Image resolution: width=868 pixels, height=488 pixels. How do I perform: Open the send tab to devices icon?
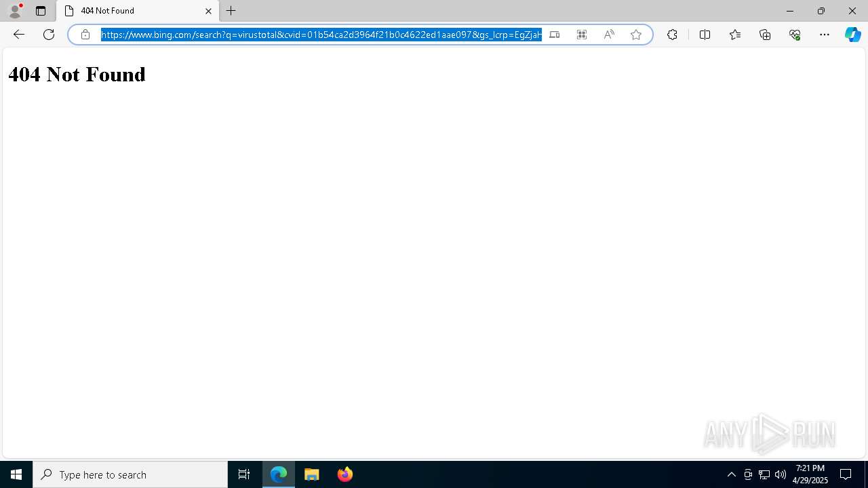(555, 35)
